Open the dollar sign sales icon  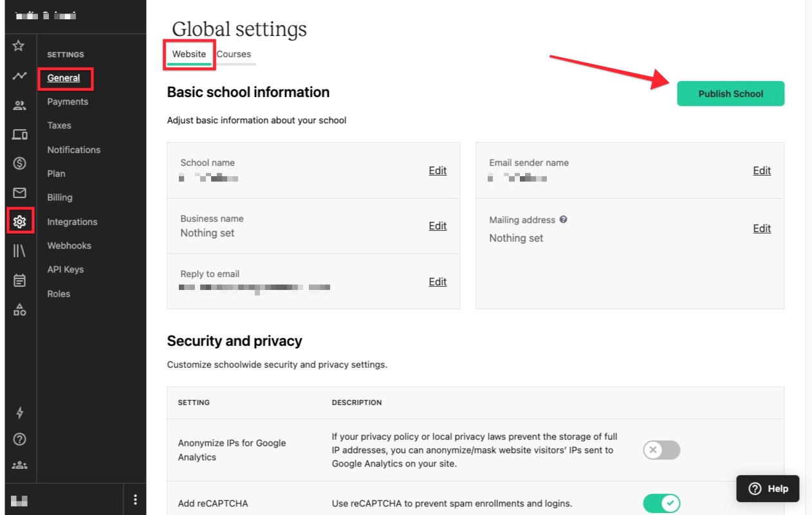[19, 163]
